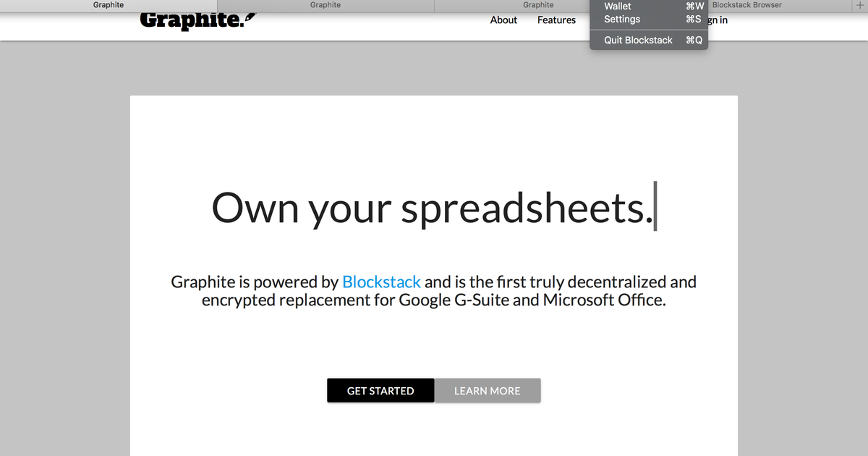Choose Settings from the dropdown menu
This screenshot has height=456, width=868.
coord(649,20)
